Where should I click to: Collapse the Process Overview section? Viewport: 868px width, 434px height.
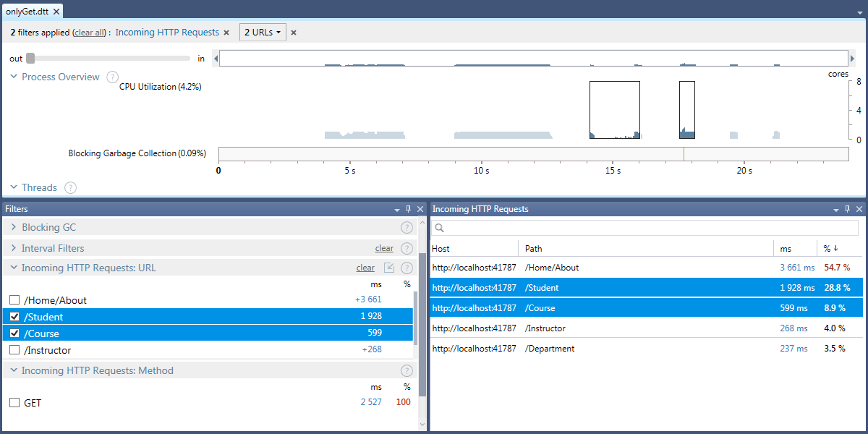[x=14, y=77]
